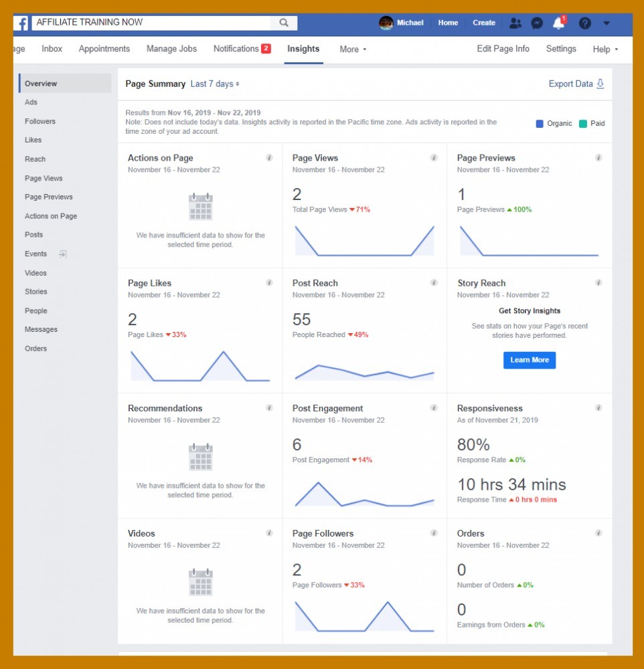Click the Export Data download icon
Image resolution: width=644 pixels, height=669 pixels.
(600, 84)
